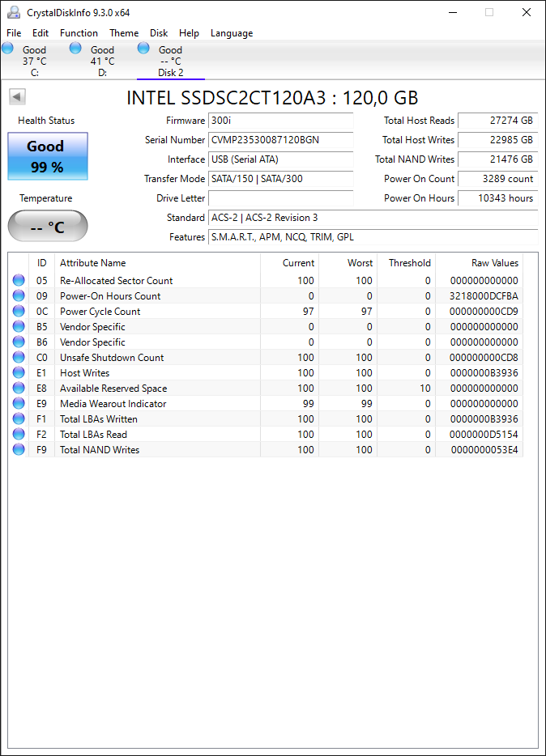Click raw value 3218000DCFBA

484,296
